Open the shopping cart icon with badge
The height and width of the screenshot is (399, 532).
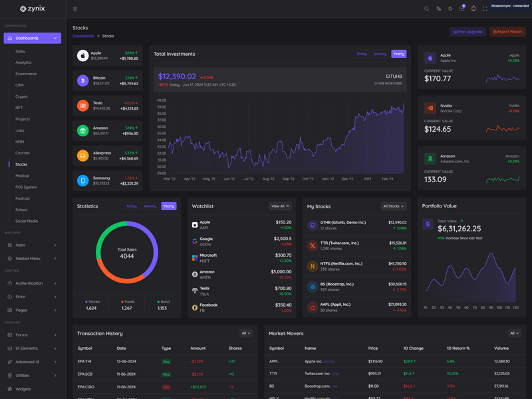pyautogui.click(x=462, y=9)
